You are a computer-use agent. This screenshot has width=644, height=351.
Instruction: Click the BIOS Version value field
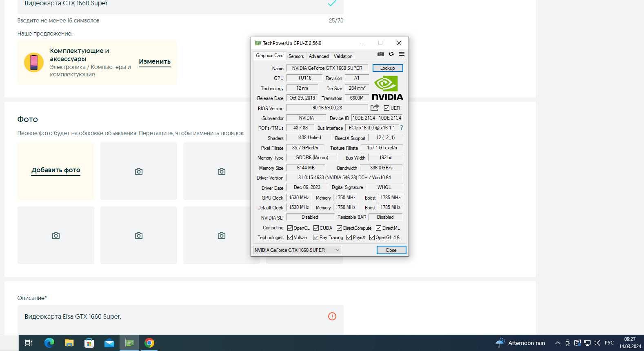pos(327,108)
